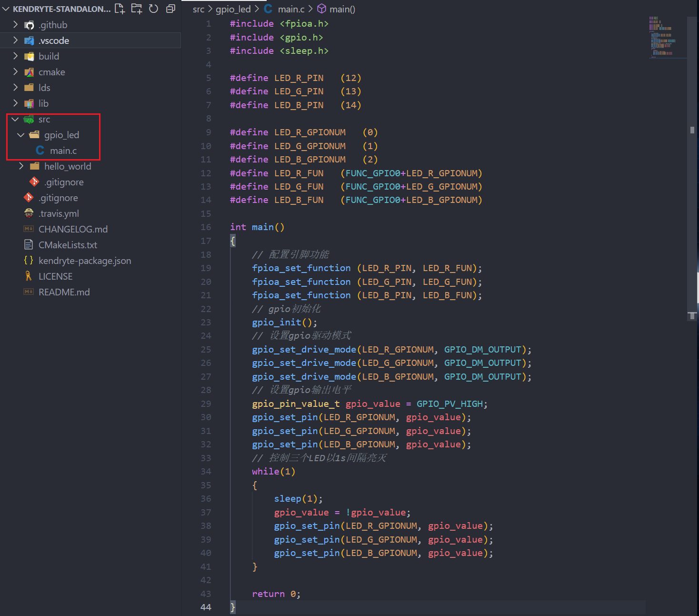This screenshot has width=699, height=616.
Task: Click the markdown icon beside README.md
Action: pyautogui.click(x=29, y=292)
